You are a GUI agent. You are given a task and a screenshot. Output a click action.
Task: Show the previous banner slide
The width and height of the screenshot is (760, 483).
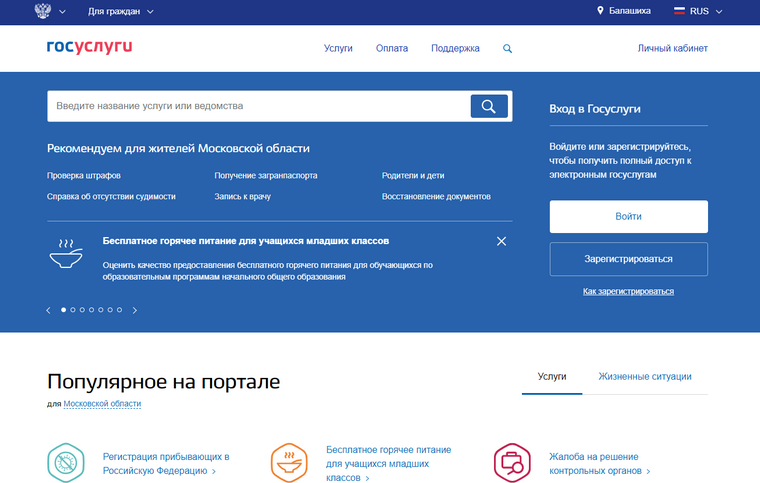tap(48, 310)
